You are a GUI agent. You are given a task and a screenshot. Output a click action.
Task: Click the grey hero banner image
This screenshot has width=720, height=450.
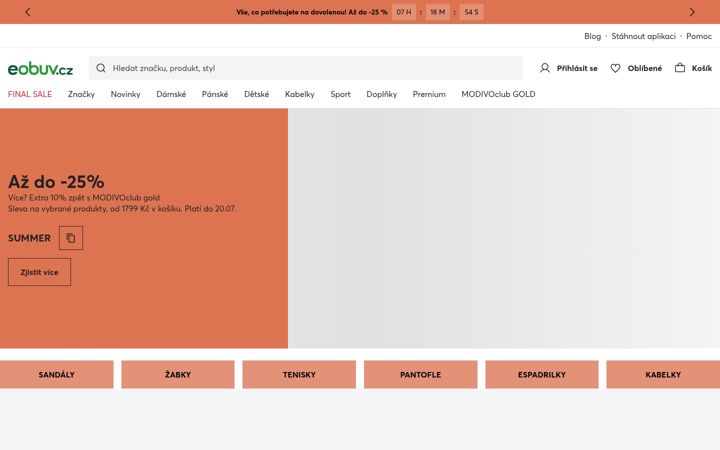(x=504, y=228)
